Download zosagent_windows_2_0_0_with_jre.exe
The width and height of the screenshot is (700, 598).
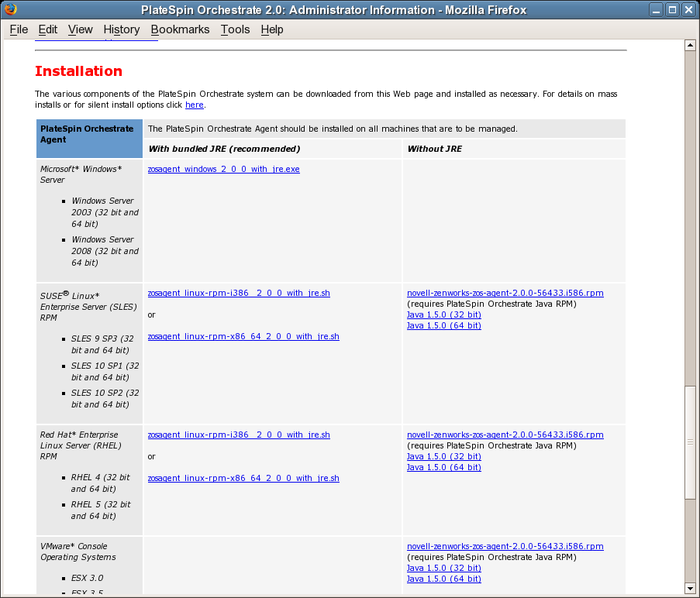(x=224, y=169)
